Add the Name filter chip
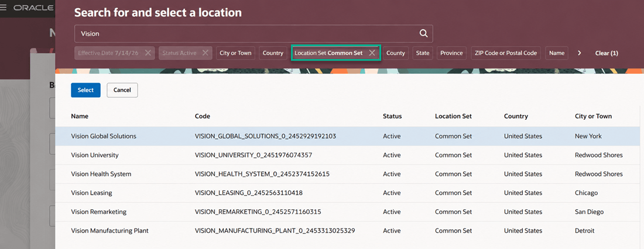The height and width of the screenshot is (249, 644). pos(557,53)
